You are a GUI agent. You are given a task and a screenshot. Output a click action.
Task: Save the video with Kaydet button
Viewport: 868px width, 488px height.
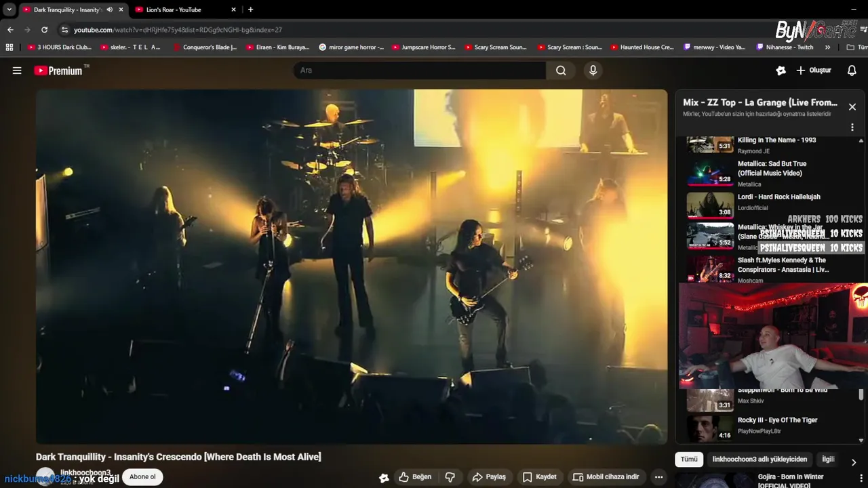(x=540, y=477)
